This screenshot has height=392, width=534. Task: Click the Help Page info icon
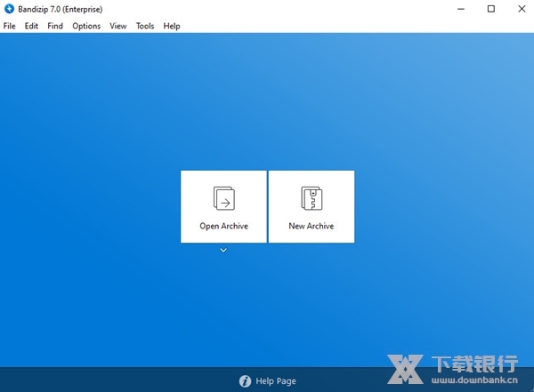[245, 381]
